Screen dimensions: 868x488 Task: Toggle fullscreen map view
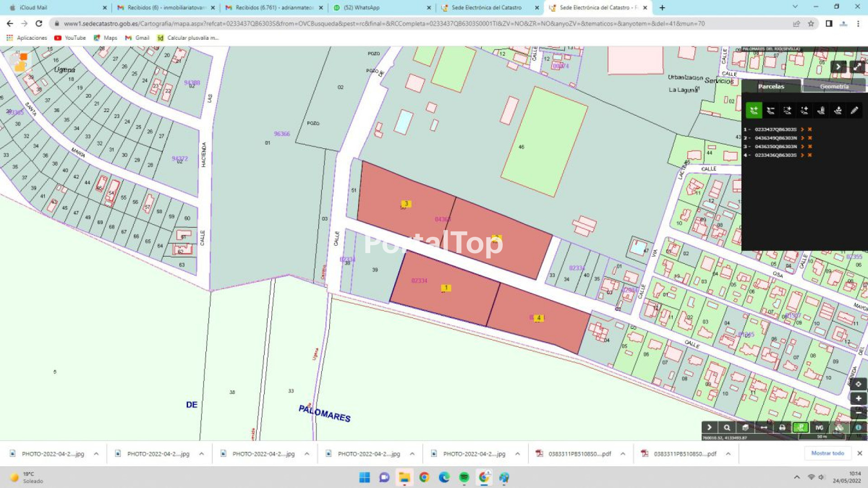pyautogui.click(x=857, y=67)
